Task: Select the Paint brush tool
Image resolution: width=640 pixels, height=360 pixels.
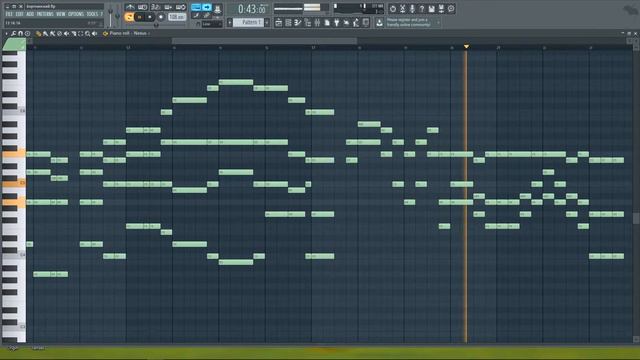Action: [45, 33]
